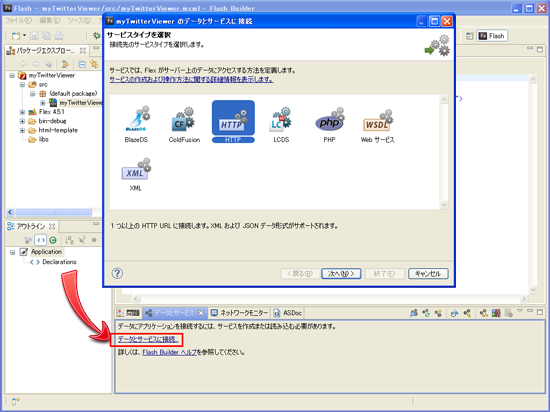
Task: Expand the myTwitterViewer.mxml file node
Action: coord(43,103)
